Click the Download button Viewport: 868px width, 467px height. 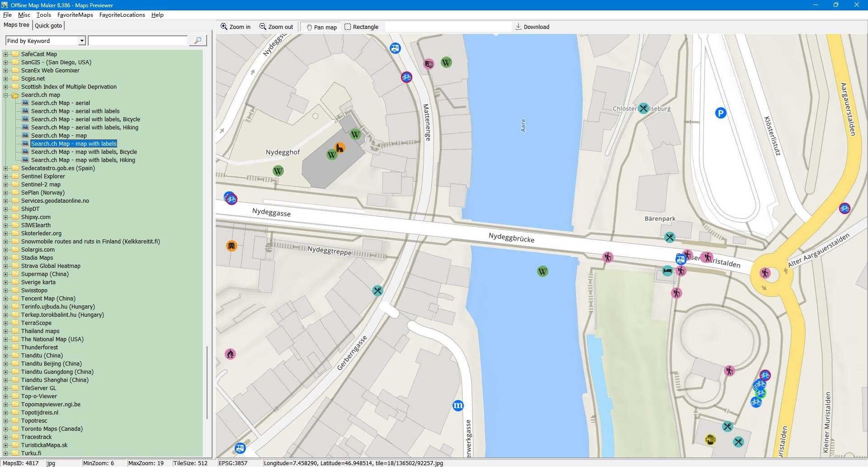pos(532,27)
